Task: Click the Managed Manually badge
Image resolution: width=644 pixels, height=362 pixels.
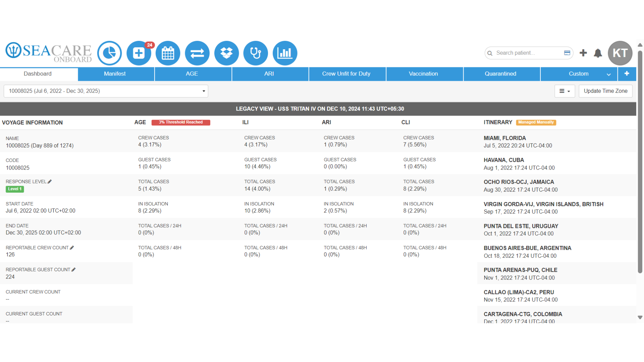Action: 536,122
